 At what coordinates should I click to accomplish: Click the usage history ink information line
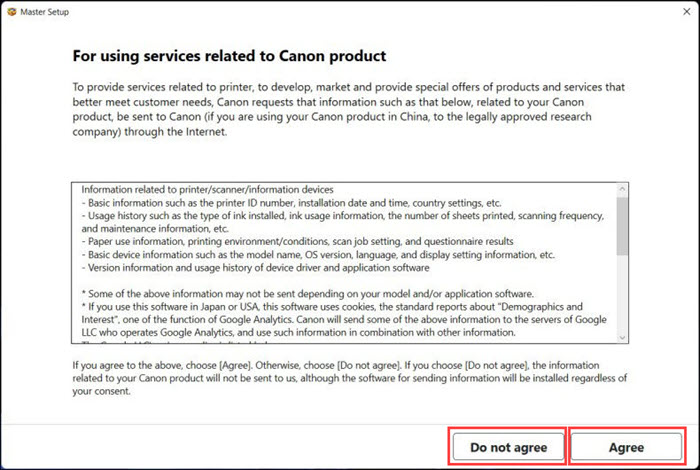click(x=343, y=222)
